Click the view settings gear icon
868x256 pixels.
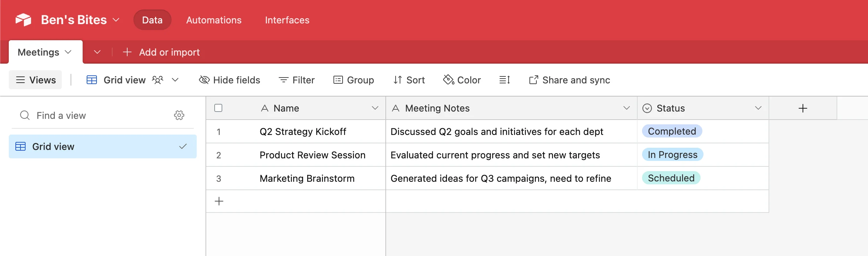179,115
